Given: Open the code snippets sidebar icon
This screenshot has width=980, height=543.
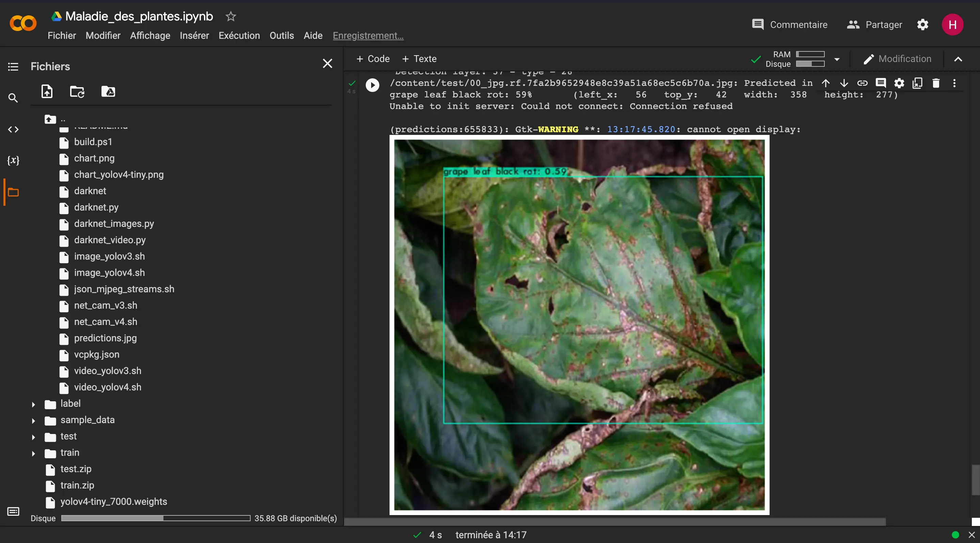Looking at the screenshot, I should click(13, 129).
